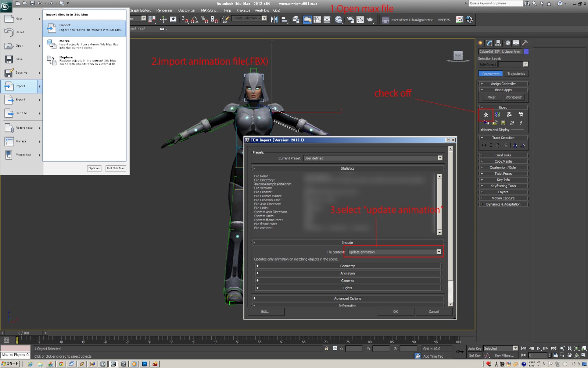Screen dimensions: 588x368
Task: Select Footstep Mode in the Biped panel
Action: click(x=498, y=114)
